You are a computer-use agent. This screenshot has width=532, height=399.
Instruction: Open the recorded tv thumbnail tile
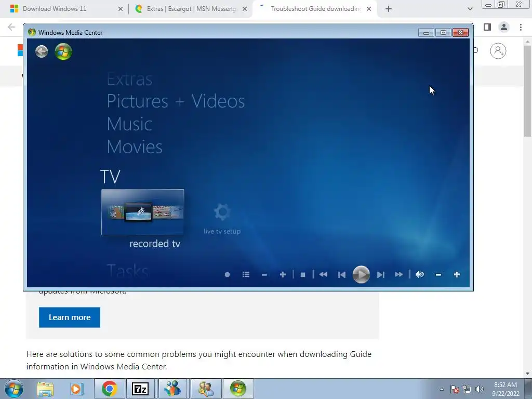143,212
